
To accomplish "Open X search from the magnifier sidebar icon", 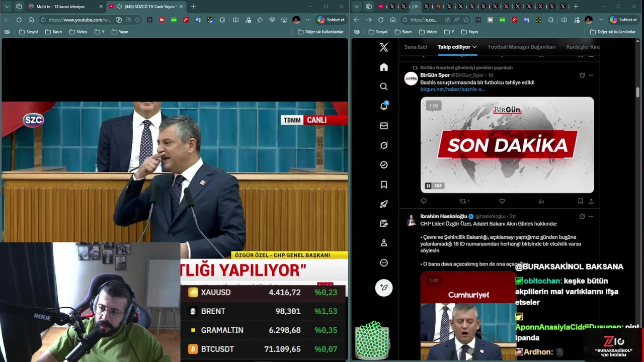I will coord(384,86).
